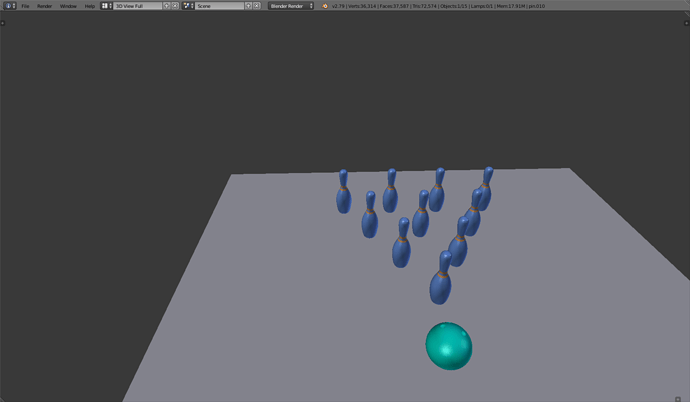
Task: Add a new scene with plus button
Action: coord(249,6)
